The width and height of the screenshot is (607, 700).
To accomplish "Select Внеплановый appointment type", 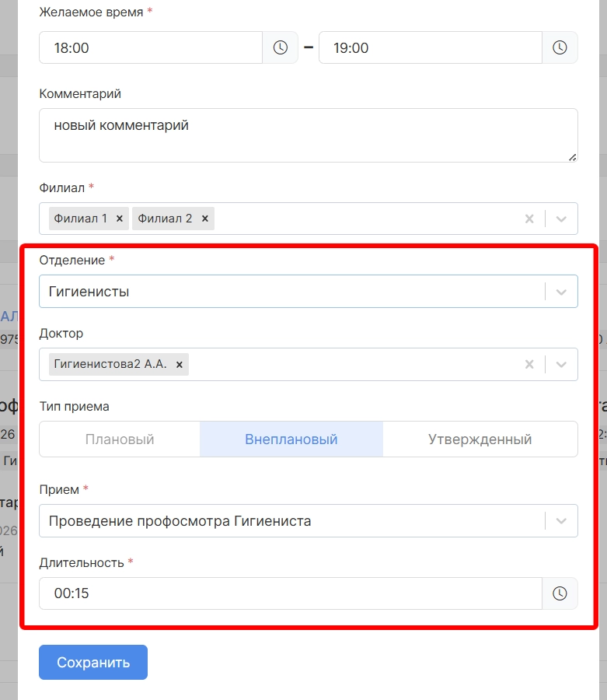I will click(291, 439).
